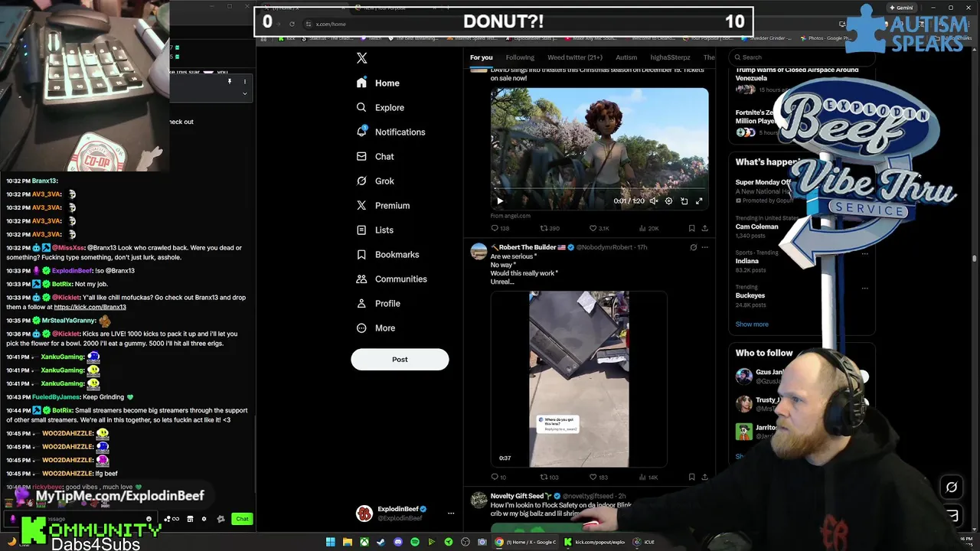
Task: Expand the More menu in X sidebar
Action: [376, 328]
